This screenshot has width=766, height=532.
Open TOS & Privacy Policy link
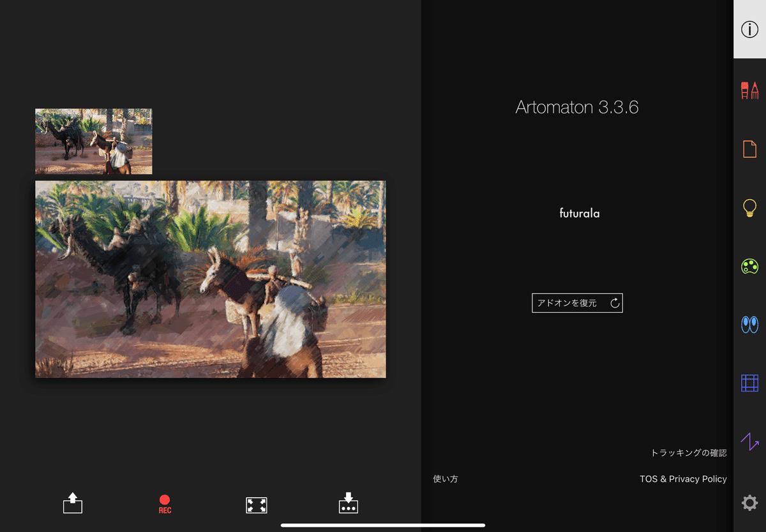click(x=683, y=479)
